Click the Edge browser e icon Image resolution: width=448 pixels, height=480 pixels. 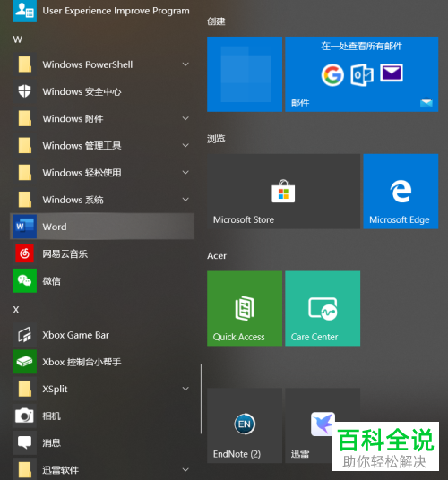coord(401,191)
